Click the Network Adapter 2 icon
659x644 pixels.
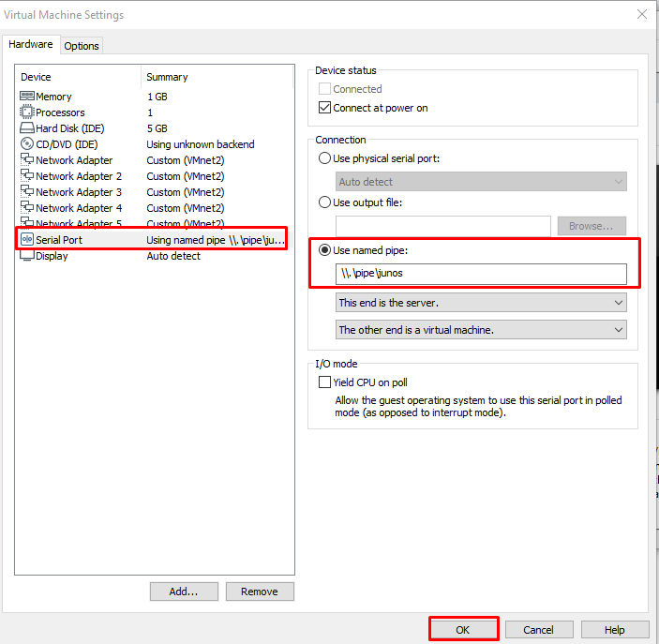27,175
